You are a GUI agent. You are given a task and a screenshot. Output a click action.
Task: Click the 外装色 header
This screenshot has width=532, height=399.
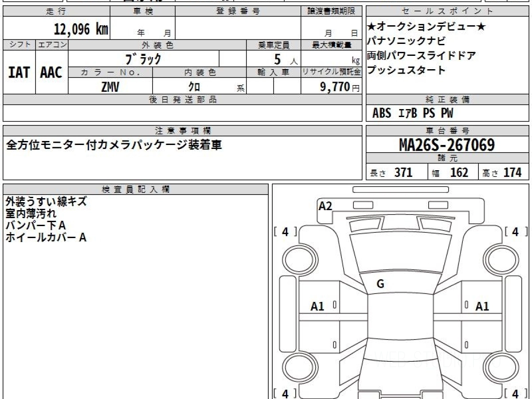157,45
